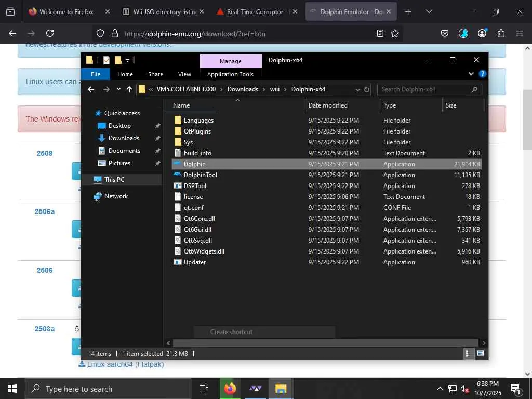Click version 2503a link on page

coord(45,329)
